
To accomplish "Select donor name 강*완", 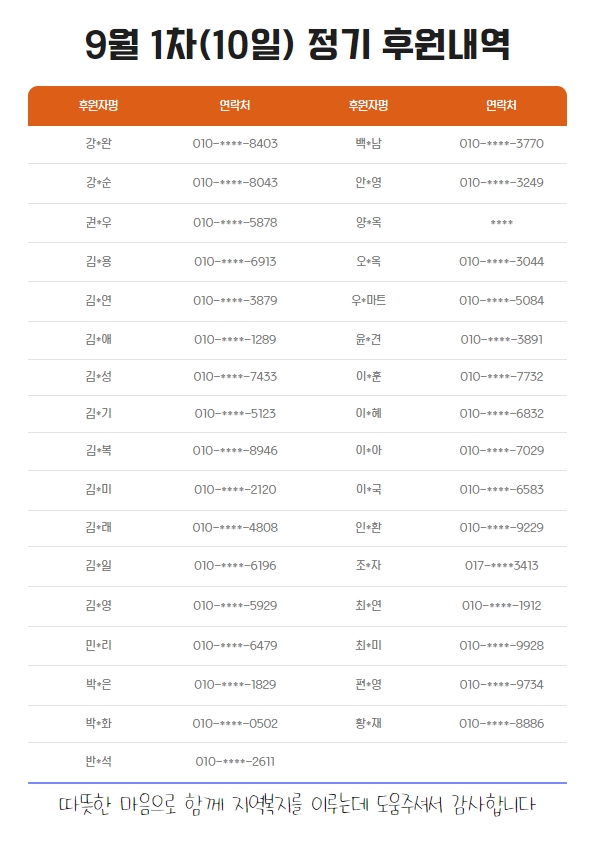I will [98, 143].
